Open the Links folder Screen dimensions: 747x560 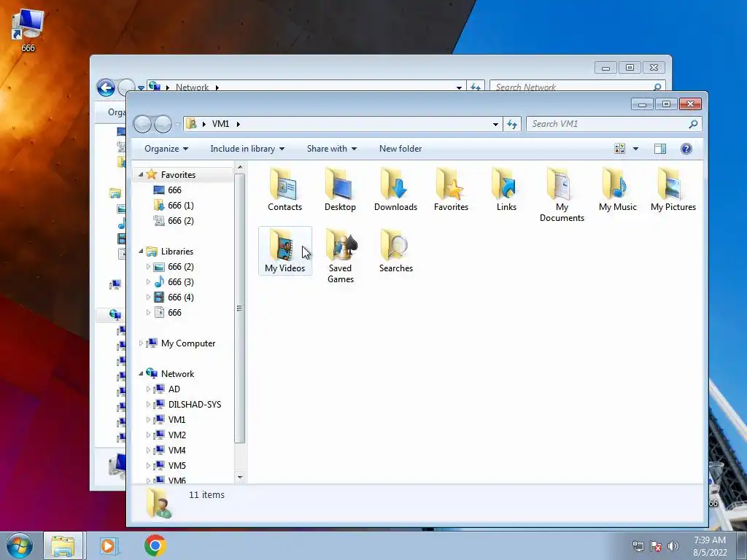pyautogui.click(x=506, y=190)
